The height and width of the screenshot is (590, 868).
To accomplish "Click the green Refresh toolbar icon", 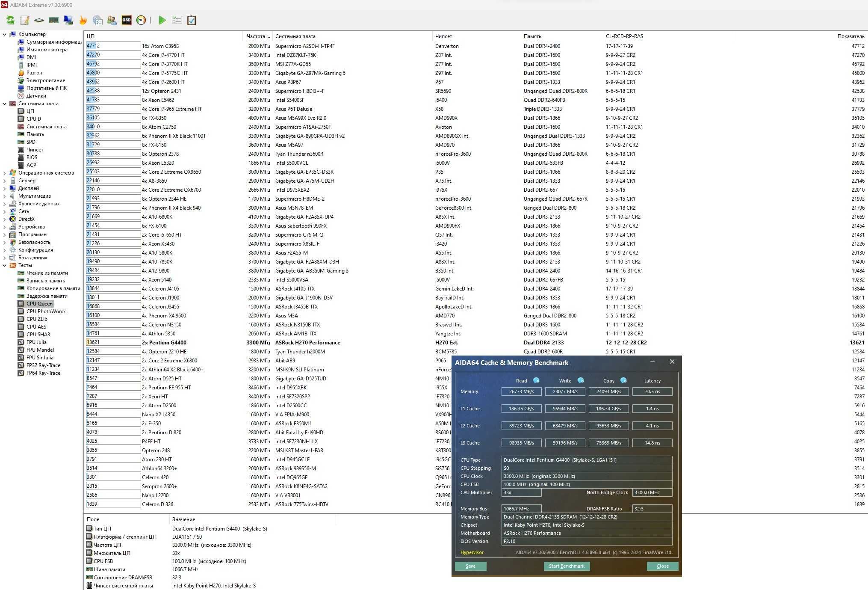I will pos(10,20).
